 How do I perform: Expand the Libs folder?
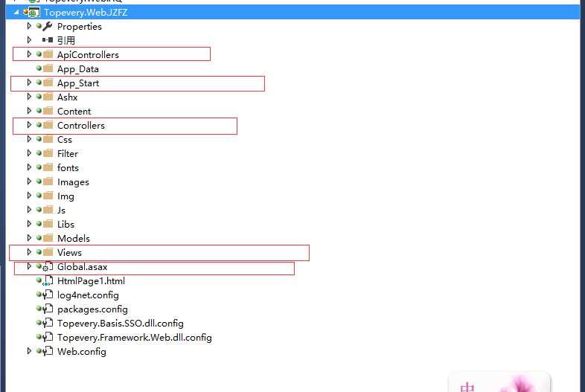pos(29,224)
